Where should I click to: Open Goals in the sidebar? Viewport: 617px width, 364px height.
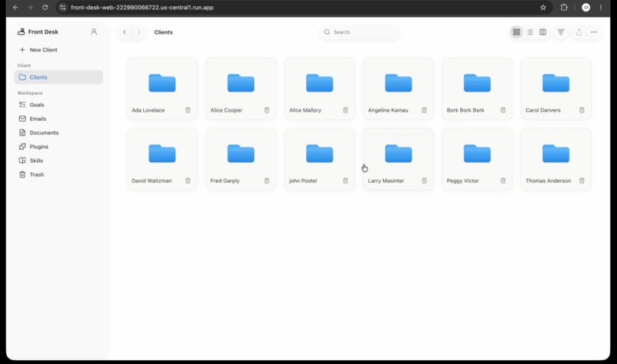(59, 105)
